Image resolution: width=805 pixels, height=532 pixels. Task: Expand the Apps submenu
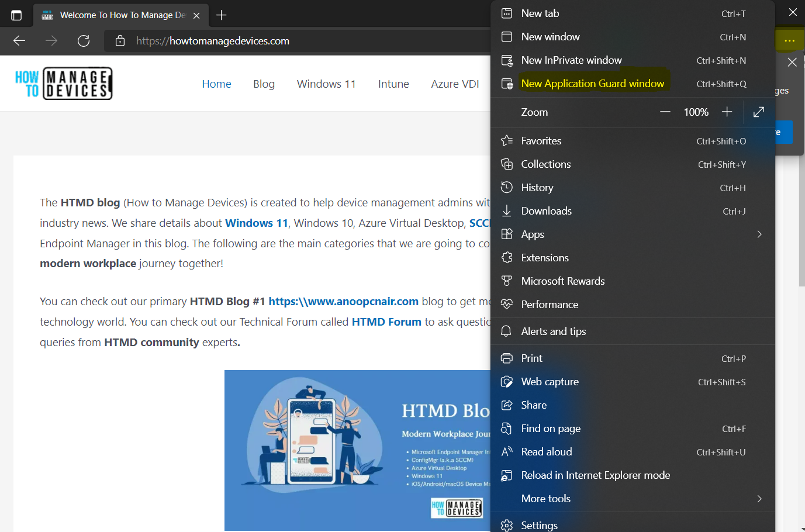coord(532,234)
